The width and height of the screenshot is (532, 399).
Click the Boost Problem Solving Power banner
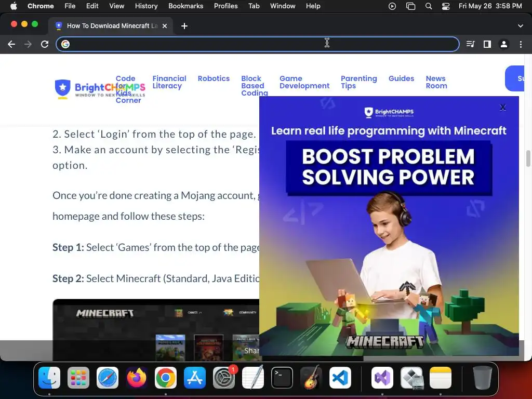coord(389,168)
